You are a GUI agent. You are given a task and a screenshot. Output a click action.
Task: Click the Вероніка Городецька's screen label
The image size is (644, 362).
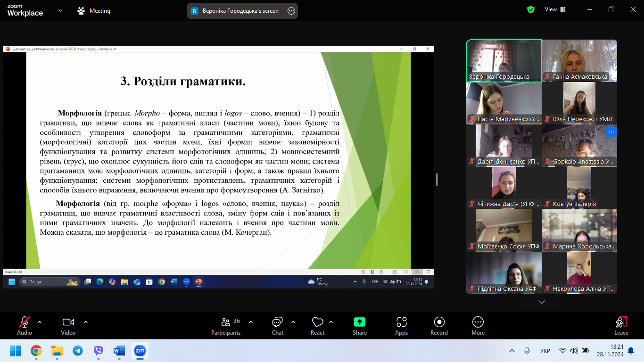point(240,11)
